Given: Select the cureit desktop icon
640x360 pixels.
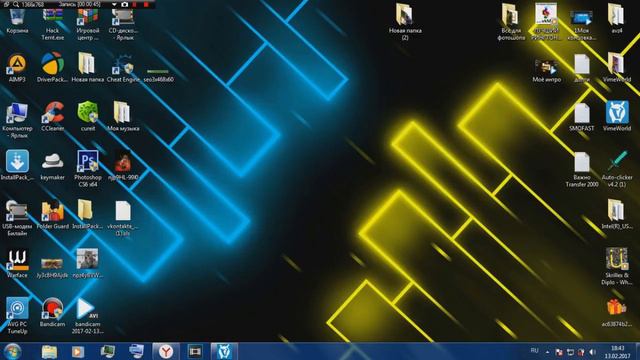Looking at the screenshot, I should pyautogui.click(x=87, y=116).
